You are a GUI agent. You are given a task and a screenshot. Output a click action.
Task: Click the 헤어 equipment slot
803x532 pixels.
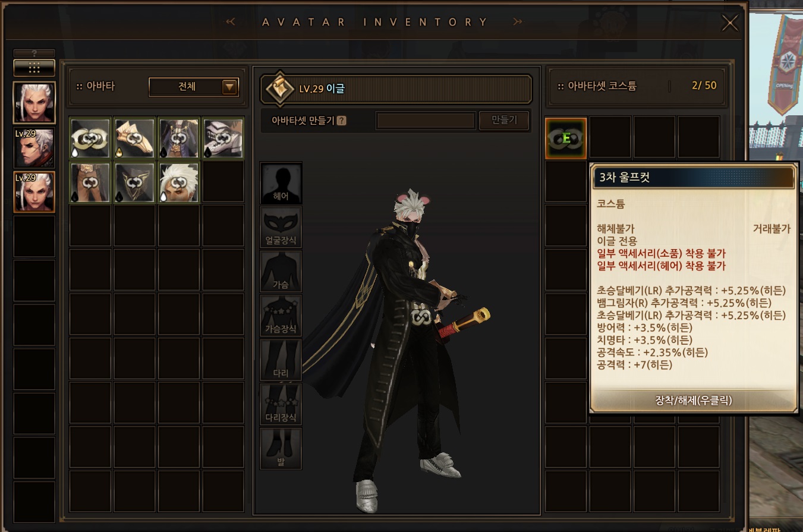coord(281,183)
